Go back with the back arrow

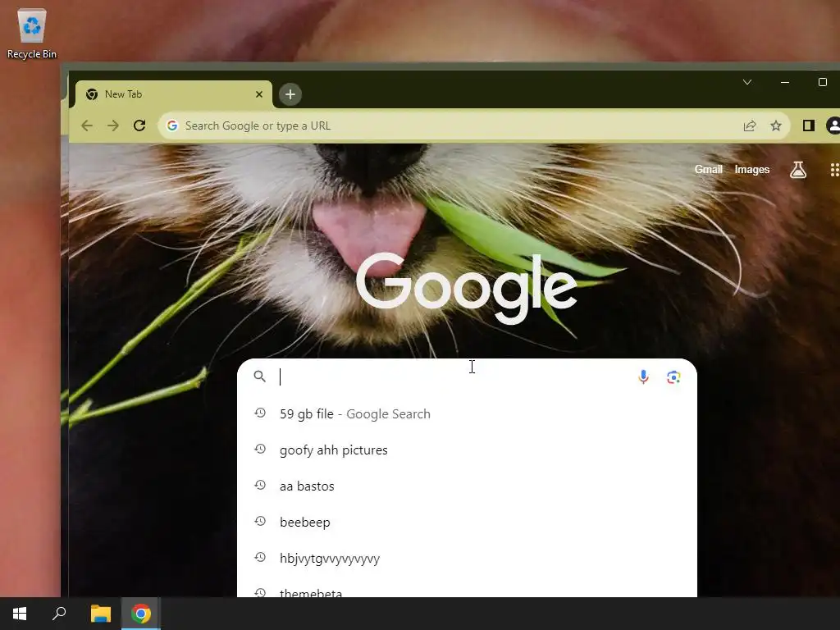[x=87, y=126]
